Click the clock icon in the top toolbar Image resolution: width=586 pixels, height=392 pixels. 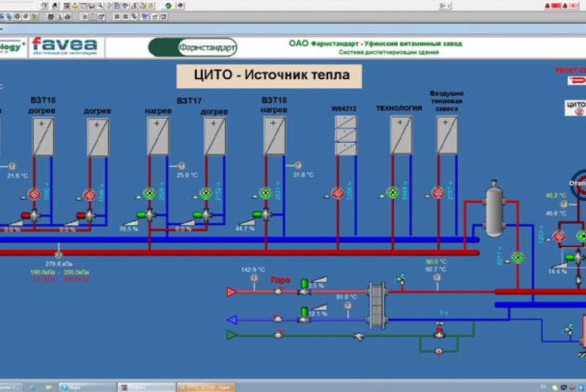[x=108, y=6]
